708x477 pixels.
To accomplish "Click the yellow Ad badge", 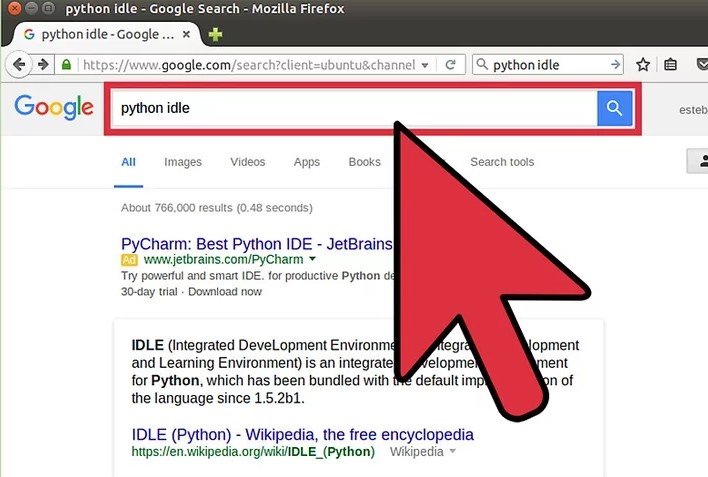I will click(x=129, y=260).
